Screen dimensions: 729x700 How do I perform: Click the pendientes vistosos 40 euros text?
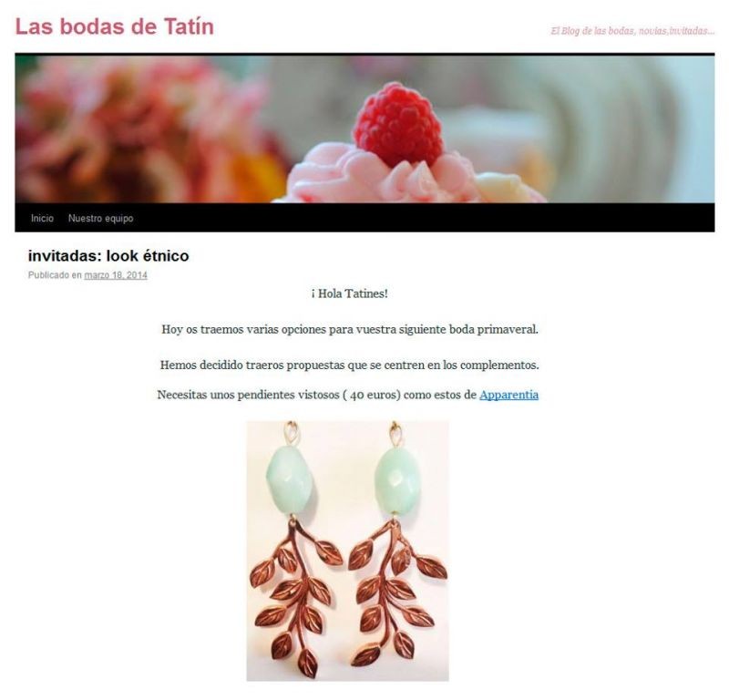[317, 395]
